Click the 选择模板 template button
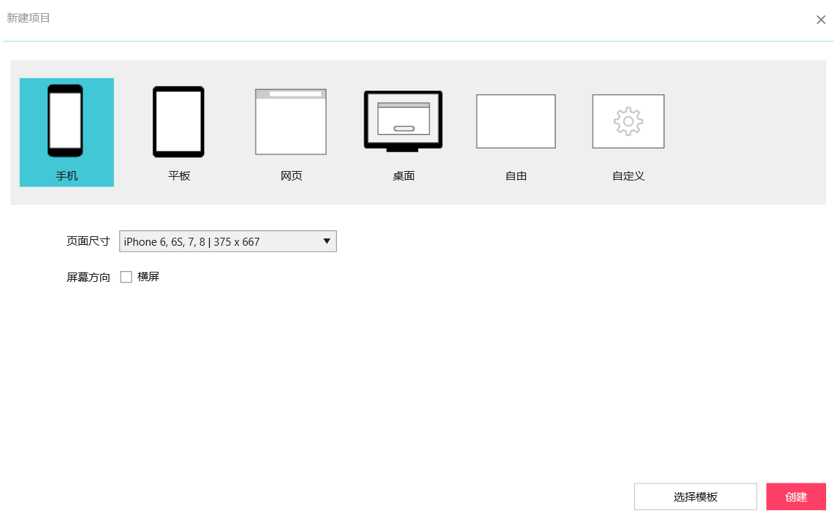Viewport: 838px width, 528px height. tap(695, 497)
